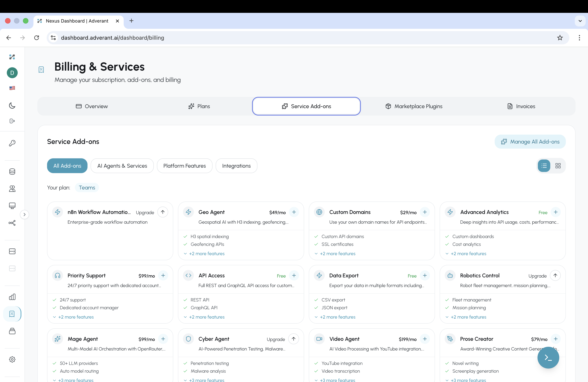The width and height of the screenshot is (588, 382).
Task: Sign out using the logout icon
Action: click(x=12, y=121)
